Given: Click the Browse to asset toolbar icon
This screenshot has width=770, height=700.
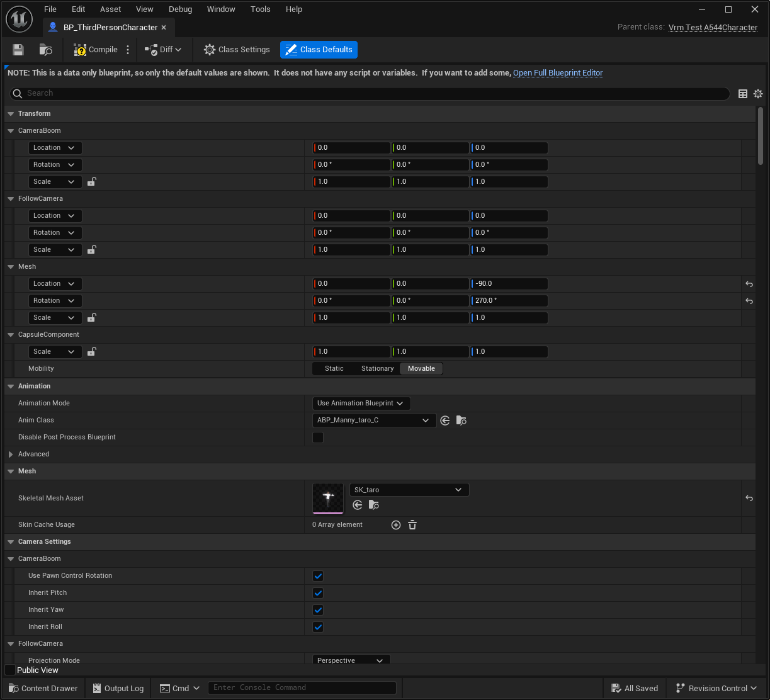Looking at the screenshot, I should [x=45, y=50].
